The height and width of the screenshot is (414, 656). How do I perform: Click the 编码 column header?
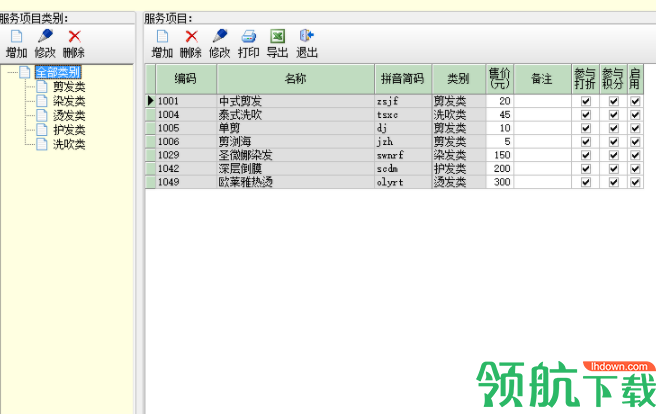186,79
